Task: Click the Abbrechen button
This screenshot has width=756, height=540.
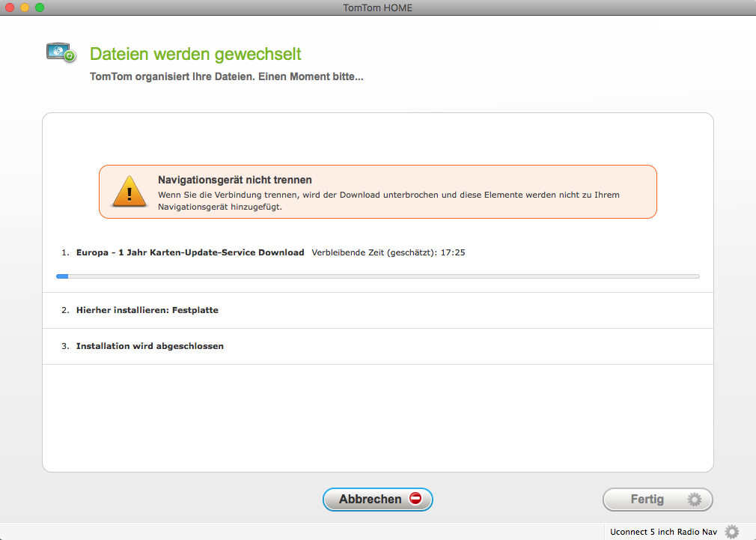Action: coord(377,499)
